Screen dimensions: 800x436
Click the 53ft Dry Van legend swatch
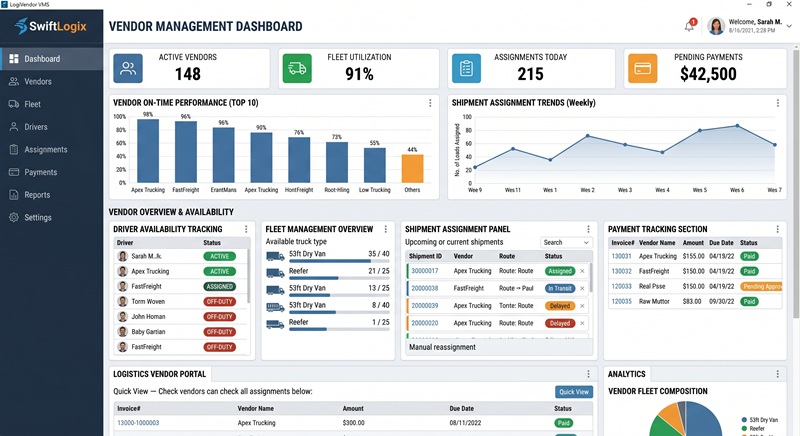coord(744,420)
